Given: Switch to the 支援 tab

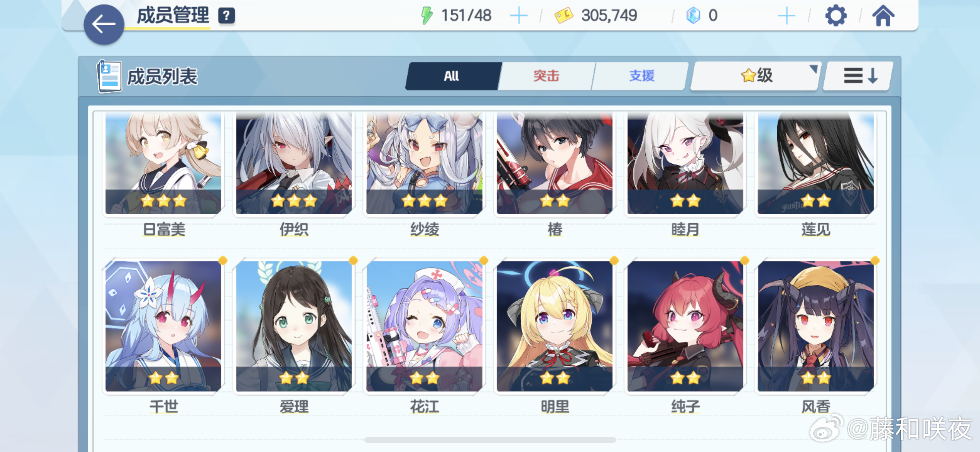Looking at the screenshot, I should pos(641,76).
